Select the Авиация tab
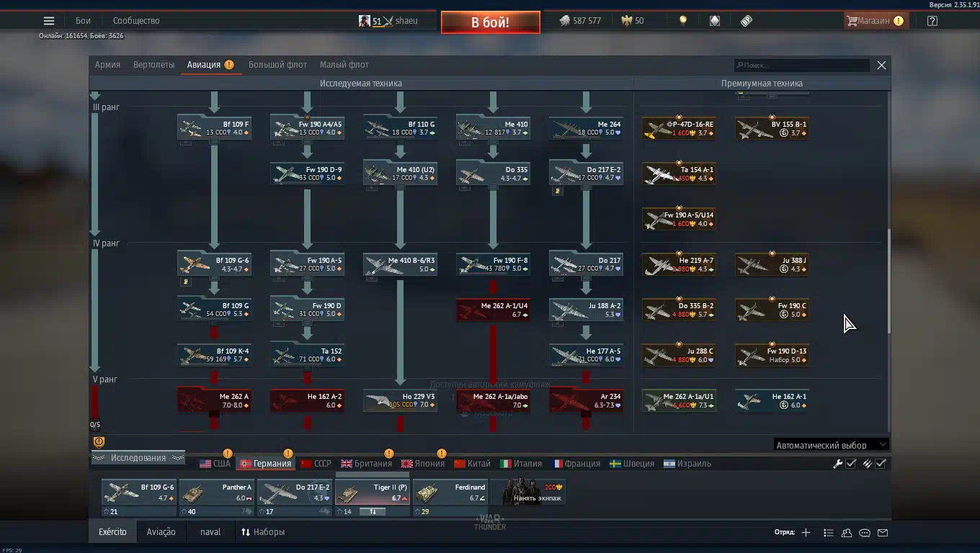The image size is (980, 553). (210, 65)
